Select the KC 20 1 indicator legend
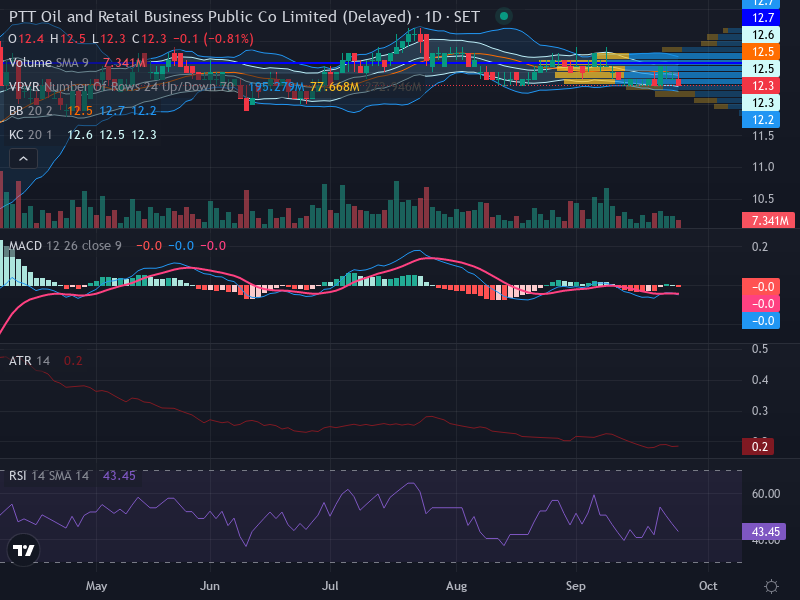The height and width of the screenshot is (600, 800). tap(31, 135)
